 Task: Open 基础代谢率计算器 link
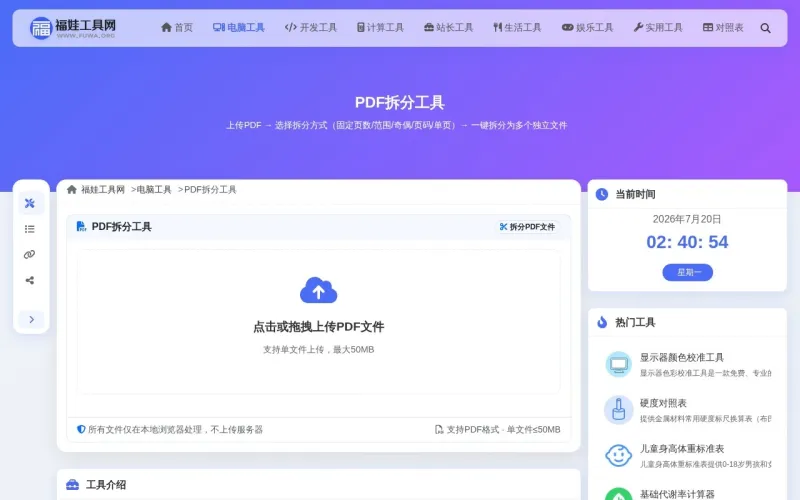click(677, 494)
